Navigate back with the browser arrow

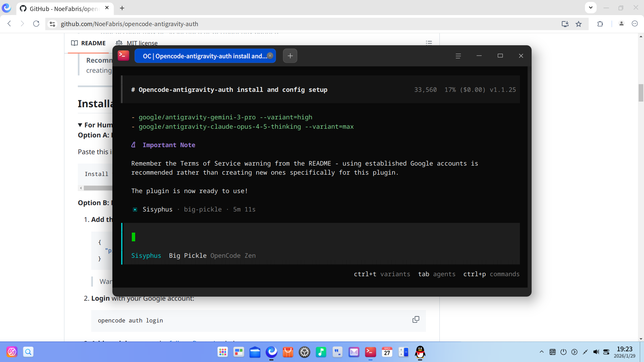tap(9, 24)
